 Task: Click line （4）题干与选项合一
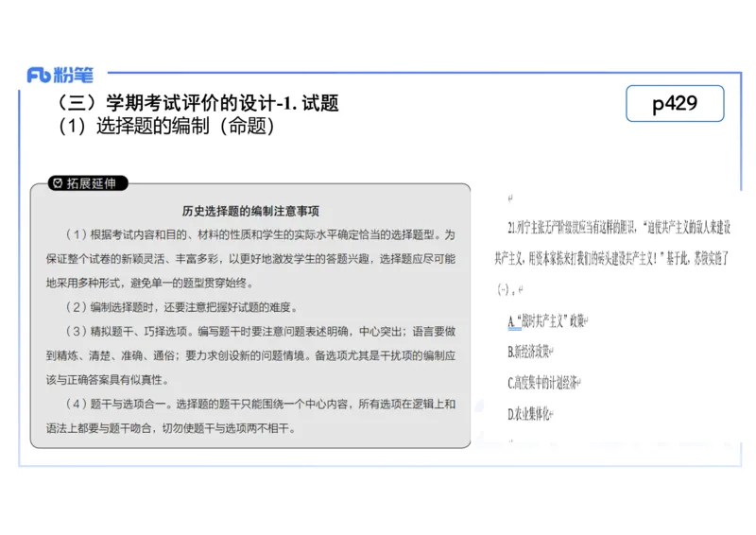click(x=260, y=404)
